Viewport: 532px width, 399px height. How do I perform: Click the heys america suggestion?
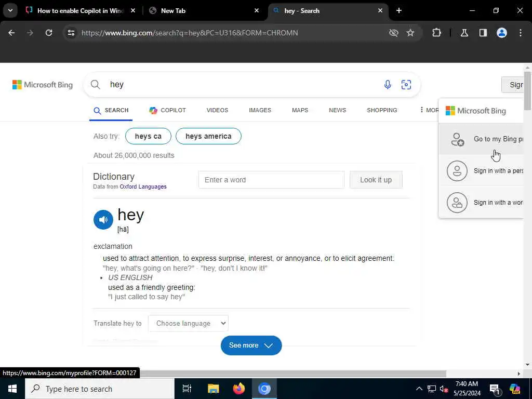point(208,136)
